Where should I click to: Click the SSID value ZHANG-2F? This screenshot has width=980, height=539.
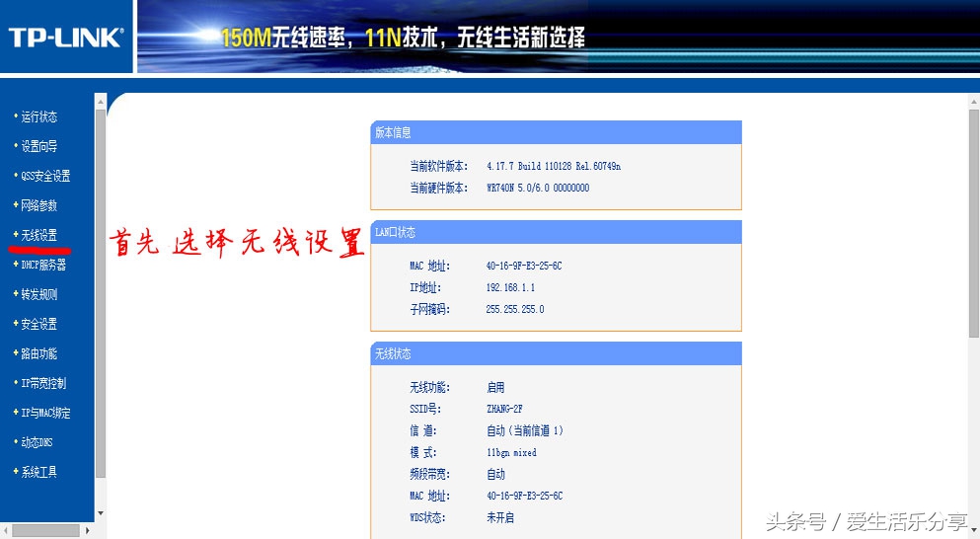[x=504, y=409]
